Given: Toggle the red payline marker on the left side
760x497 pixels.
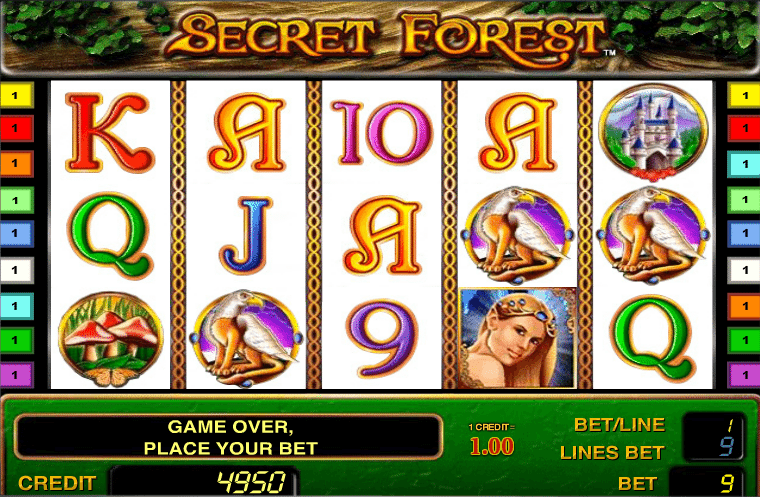Looking at the screenshot, I should click(x=17, y=128).
